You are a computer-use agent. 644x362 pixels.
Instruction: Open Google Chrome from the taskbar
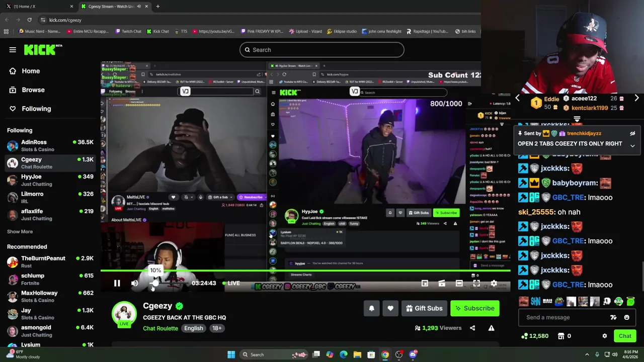coord(385,354)
